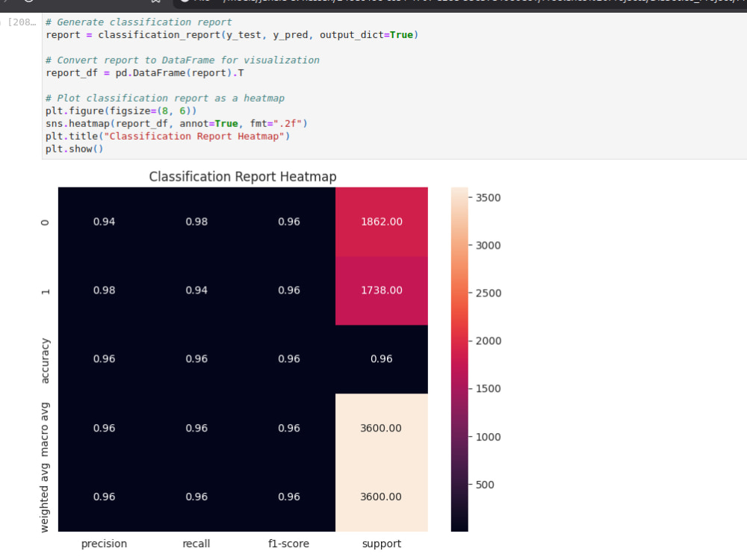Click the heatmap colorbar gradient
This screenshot has height=560, width=747.
click(x=459, y=359)
